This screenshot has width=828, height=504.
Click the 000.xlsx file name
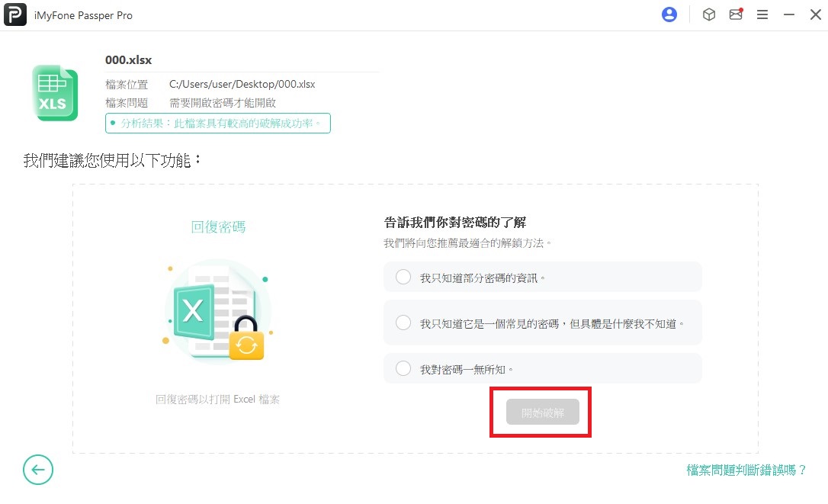pos(129,61)
